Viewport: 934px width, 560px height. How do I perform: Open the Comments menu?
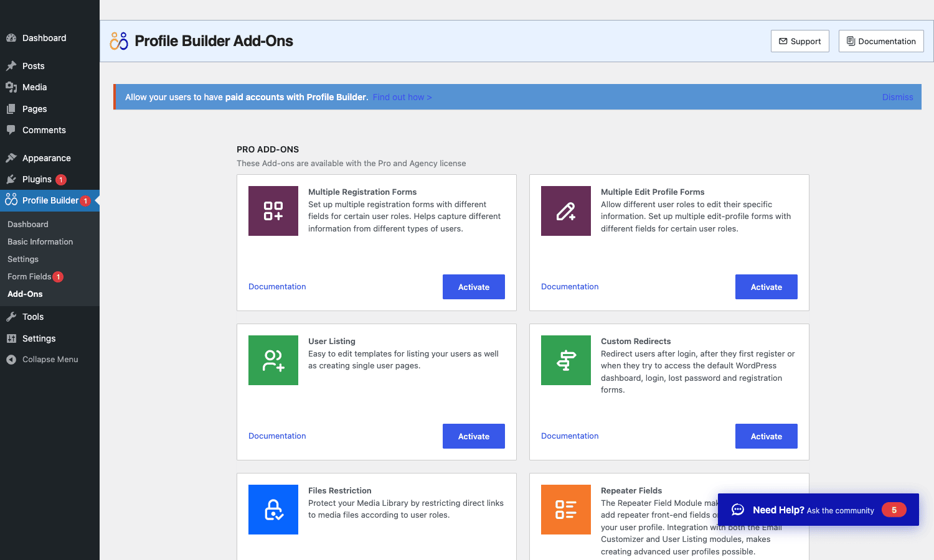50,130
